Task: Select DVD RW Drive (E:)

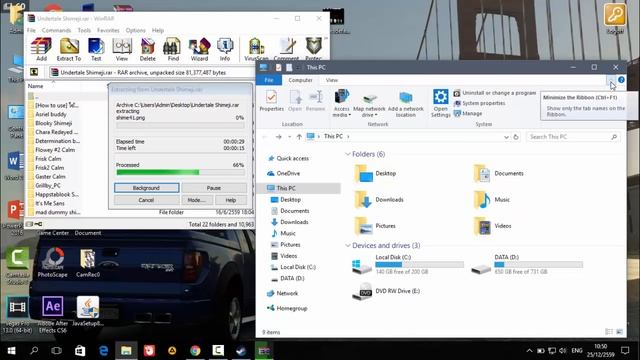Action: coord(386,291)
